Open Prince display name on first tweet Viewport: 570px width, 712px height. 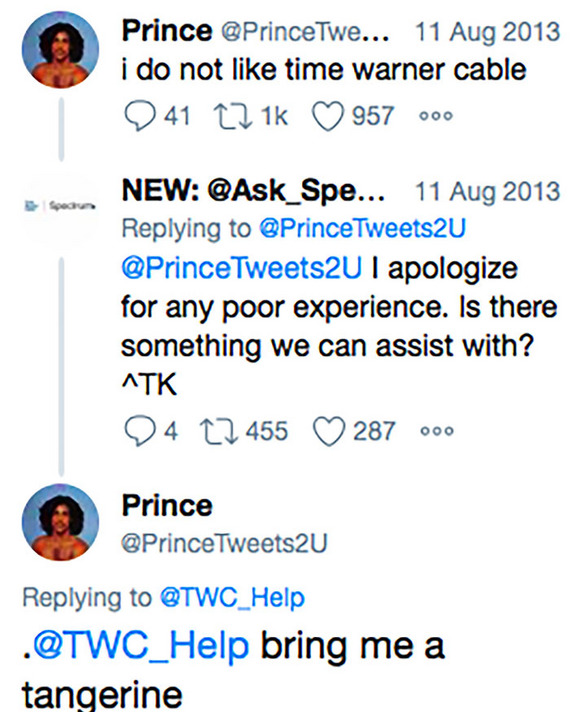[167, 31]
